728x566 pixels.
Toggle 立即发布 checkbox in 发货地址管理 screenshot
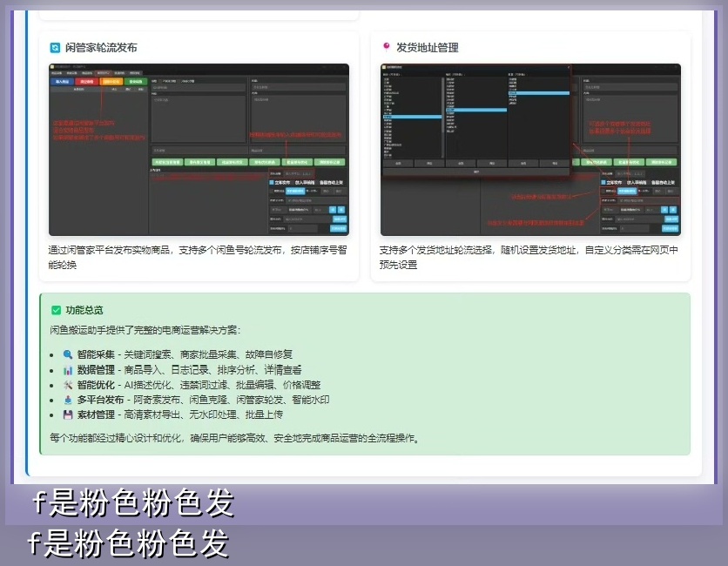pyautogui.click(x=603, y=183)
